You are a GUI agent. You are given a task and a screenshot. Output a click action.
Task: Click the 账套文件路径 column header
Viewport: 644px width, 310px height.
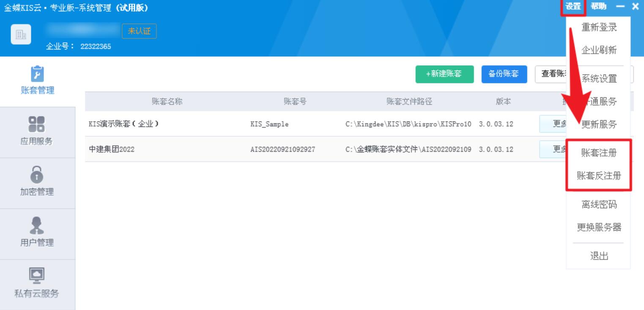[x=409, y=102]
